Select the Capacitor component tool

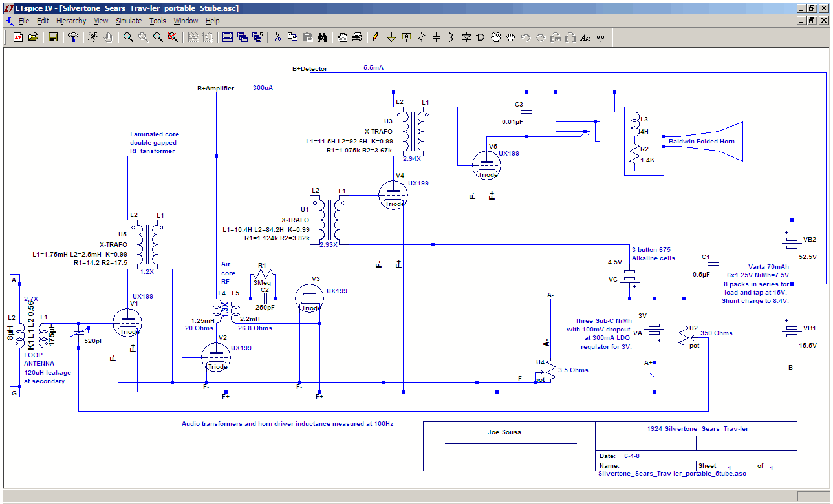436,37
